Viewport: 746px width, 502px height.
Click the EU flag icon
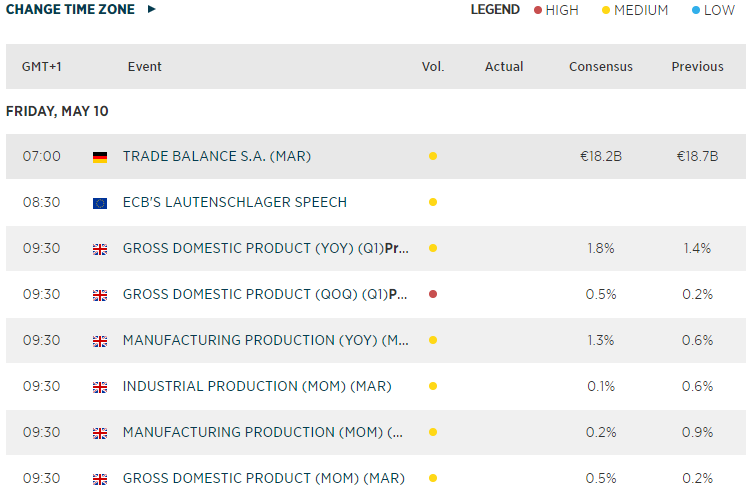click(100, 203)
